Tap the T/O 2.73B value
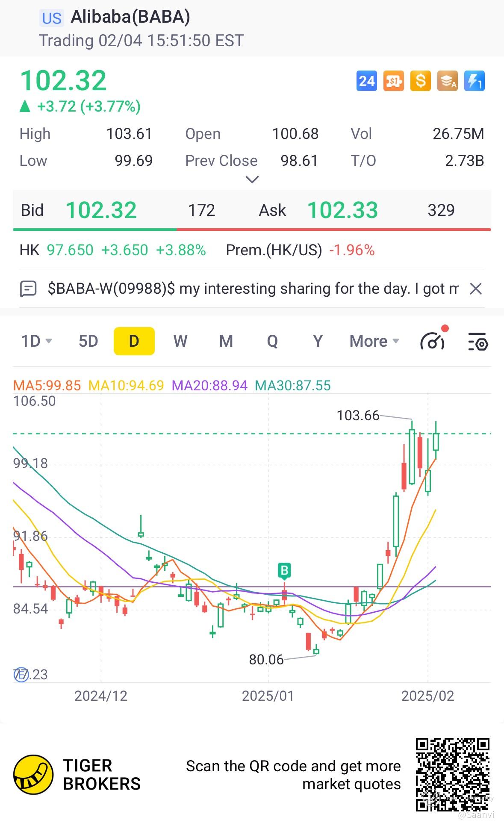The height and width of the screenshot is (826, 504). (464, 161)
